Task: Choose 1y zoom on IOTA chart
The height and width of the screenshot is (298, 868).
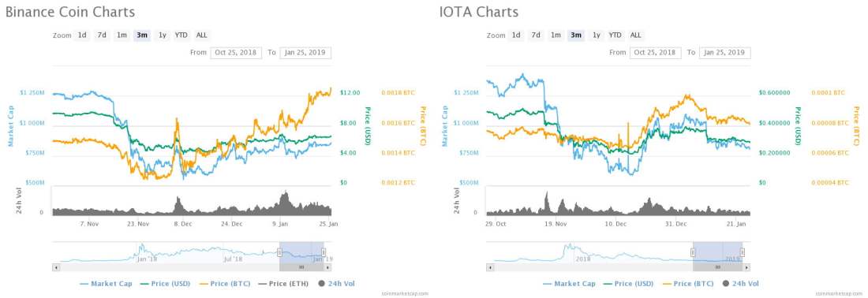Action: (597, 35)
